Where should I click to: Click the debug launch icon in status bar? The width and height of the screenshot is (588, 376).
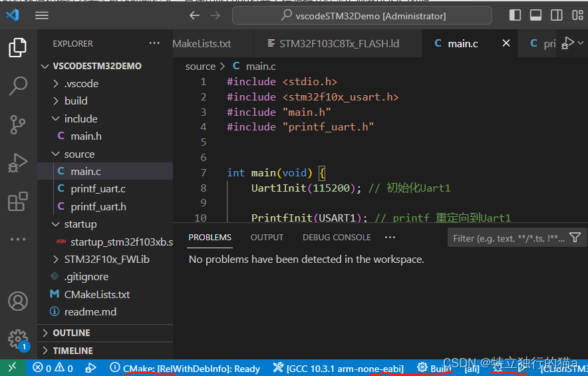(90, 368)
